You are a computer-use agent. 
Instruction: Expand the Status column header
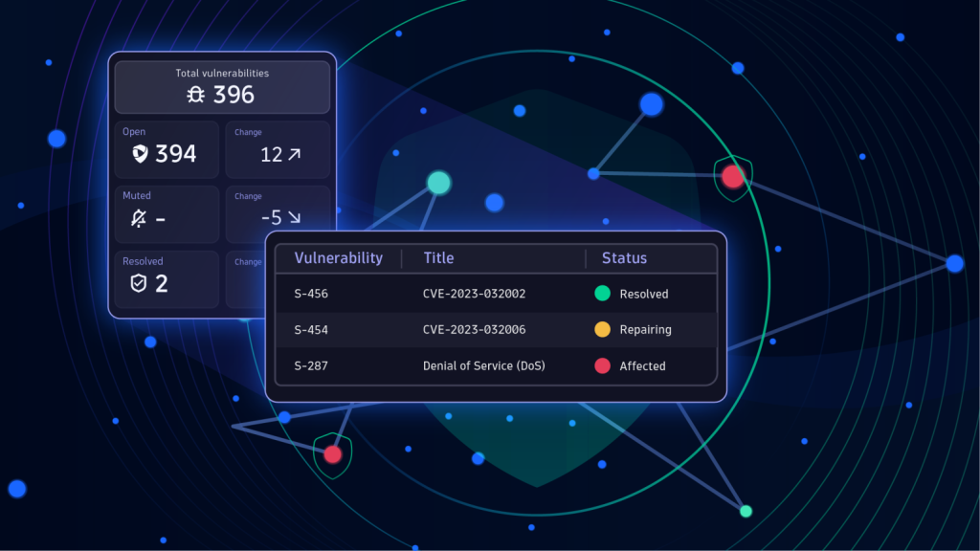[x=624, y=257]
